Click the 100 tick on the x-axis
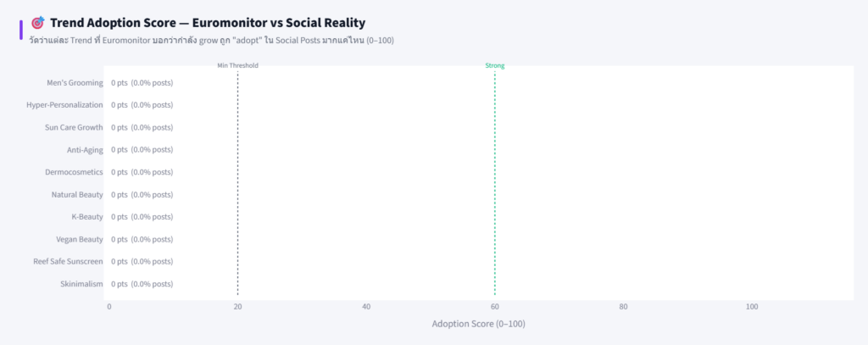 coord(752,306)
